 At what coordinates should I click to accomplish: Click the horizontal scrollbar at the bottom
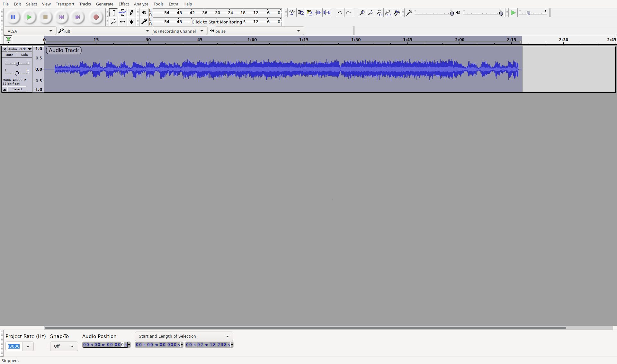pos(305,328)
